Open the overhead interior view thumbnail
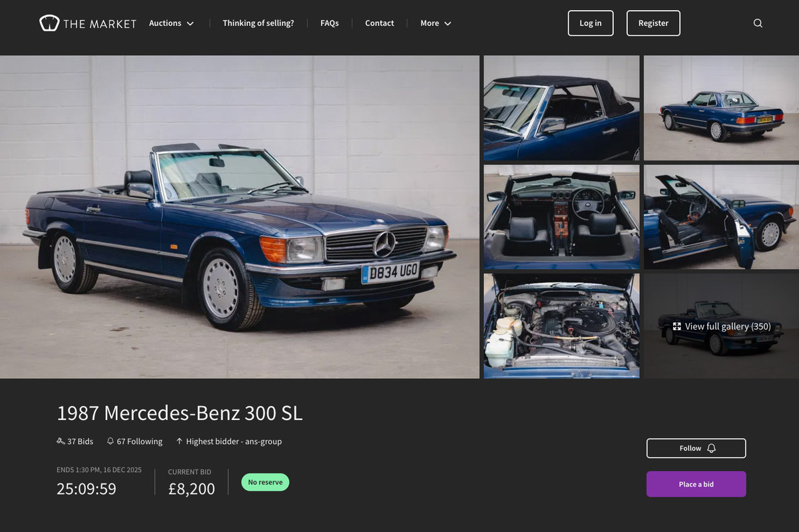799x532 pixels. [561, 217]
